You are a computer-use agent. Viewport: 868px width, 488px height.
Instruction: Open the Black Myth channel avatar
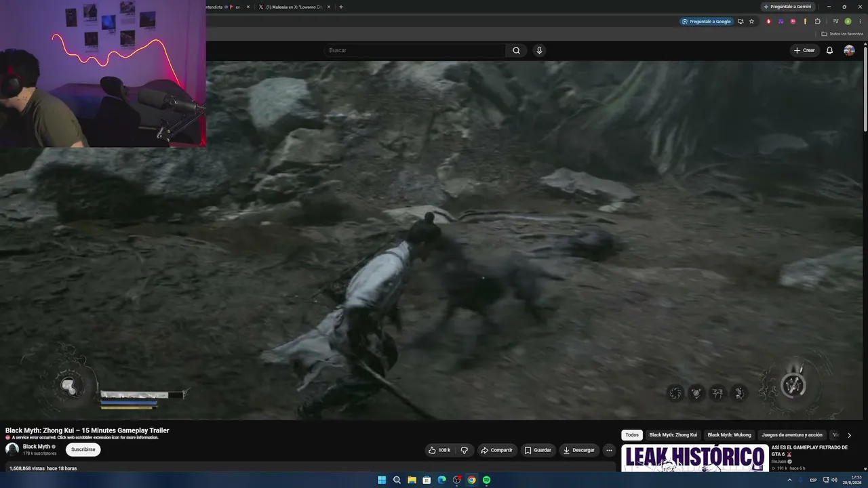[12, 449]
